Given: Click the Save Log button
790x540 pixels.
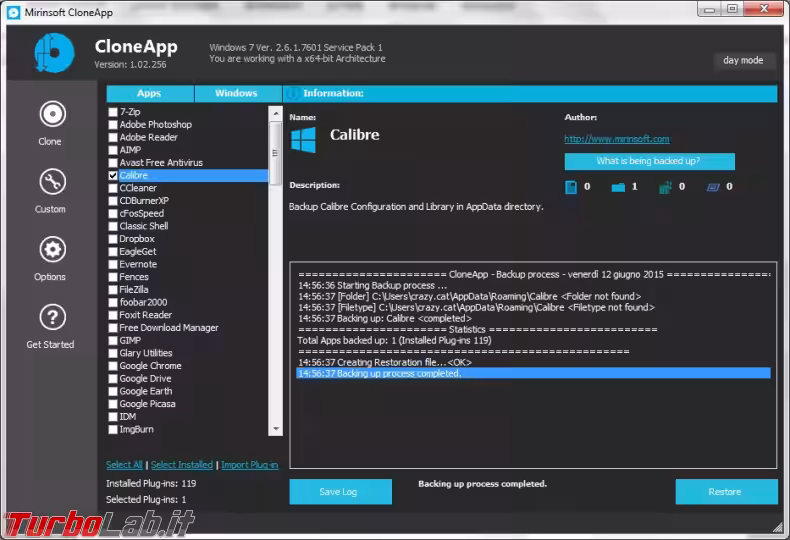Looking at the screenshot, I should (x=340, y=492).
